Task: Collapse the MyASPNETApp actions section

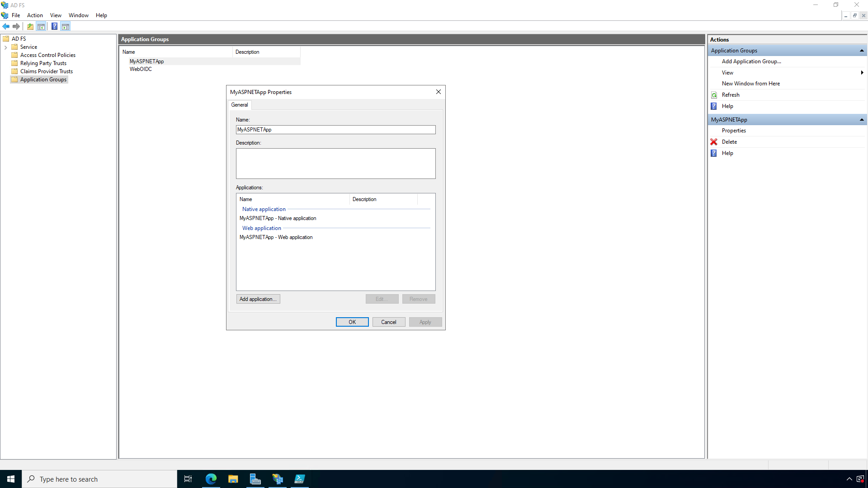Action: 862,119
